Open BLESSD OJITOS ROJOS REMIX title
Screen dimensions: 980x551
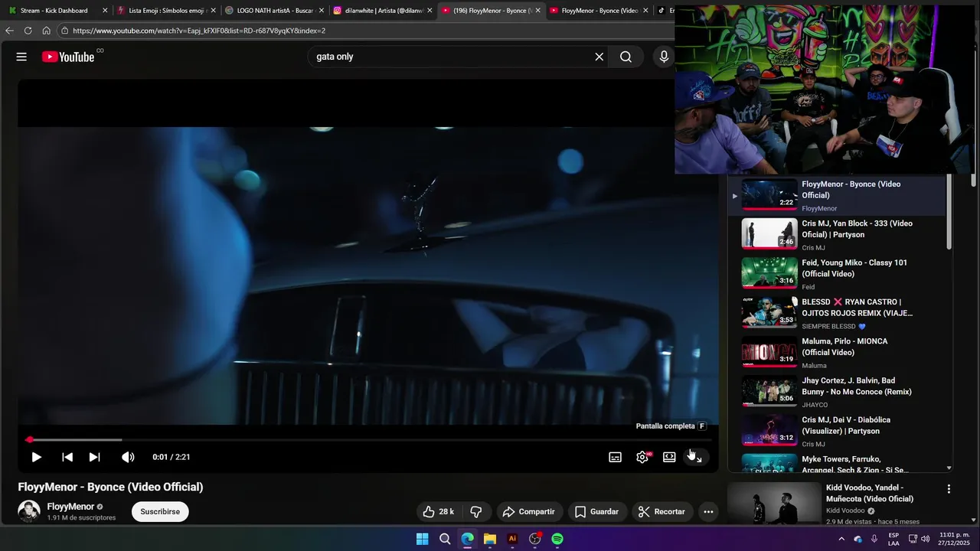(857, 307)
